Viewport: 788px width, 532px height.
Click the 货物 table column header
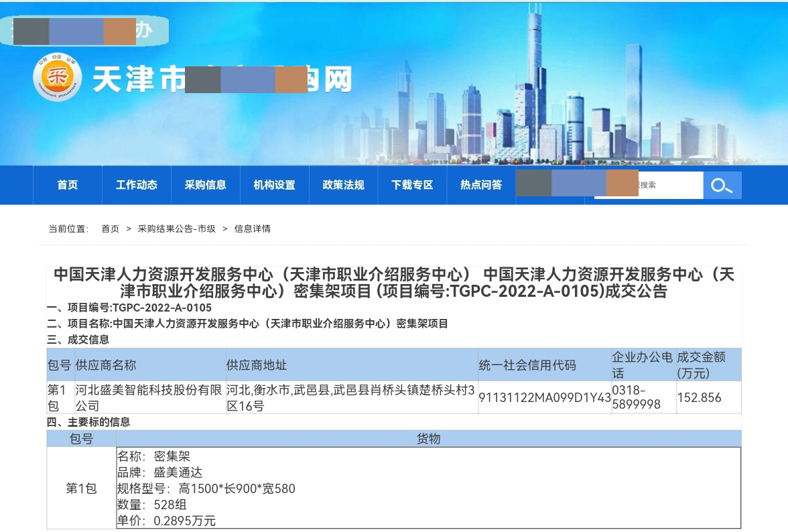point(429,439)
